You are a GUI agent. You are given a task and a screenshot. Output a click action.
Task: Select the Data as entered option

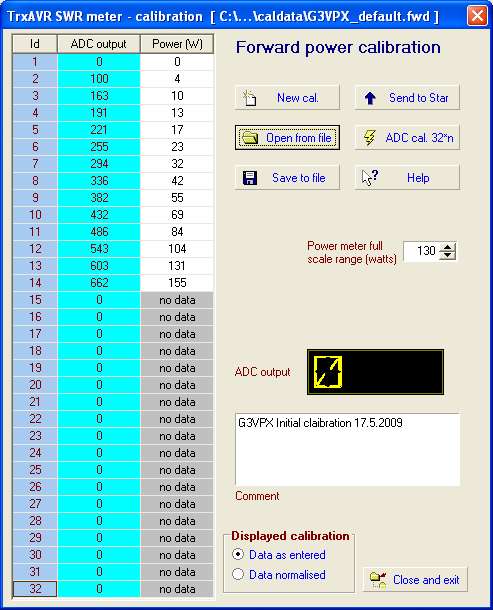pos(238,554)
